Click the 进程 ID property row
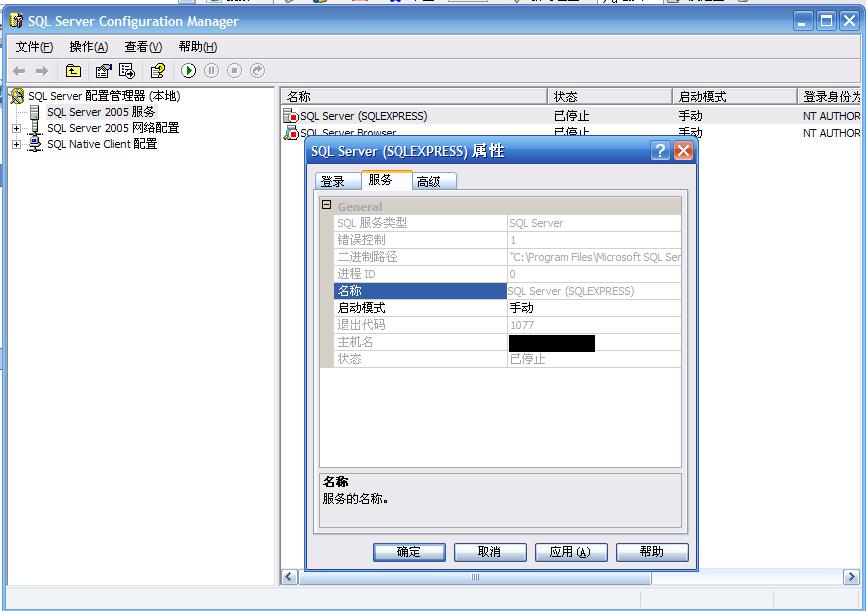866x611 pixels. [507, 274]
